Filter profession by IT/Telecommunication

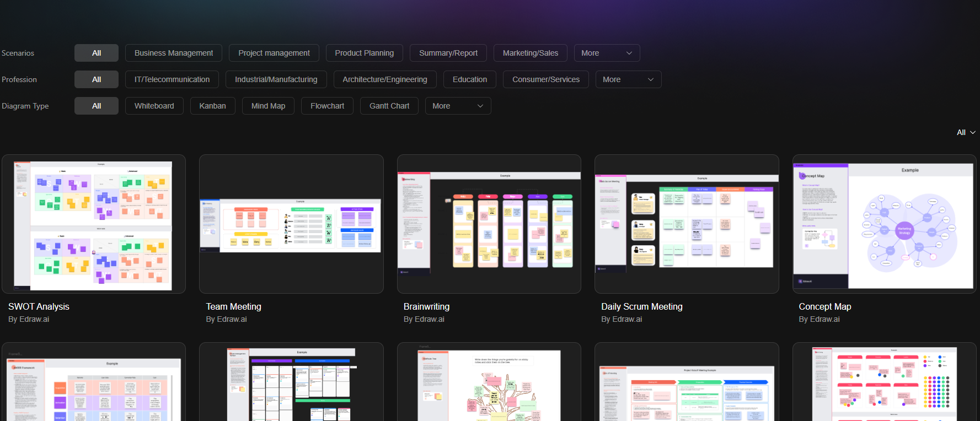(172, 79)
